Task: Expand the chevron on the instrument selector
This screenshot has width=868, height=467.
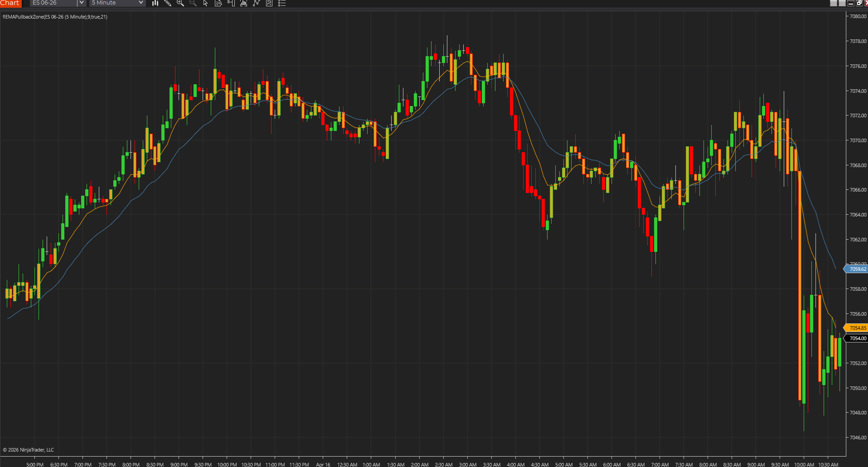Action: click(x=81, y=3)
